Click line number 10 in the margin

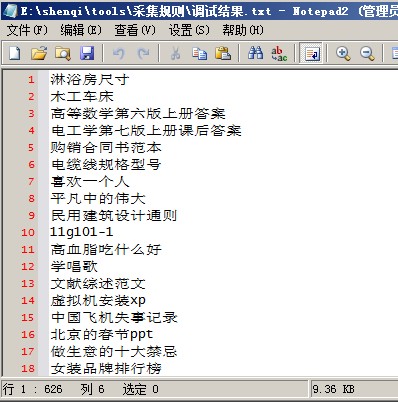click(28, 232)
